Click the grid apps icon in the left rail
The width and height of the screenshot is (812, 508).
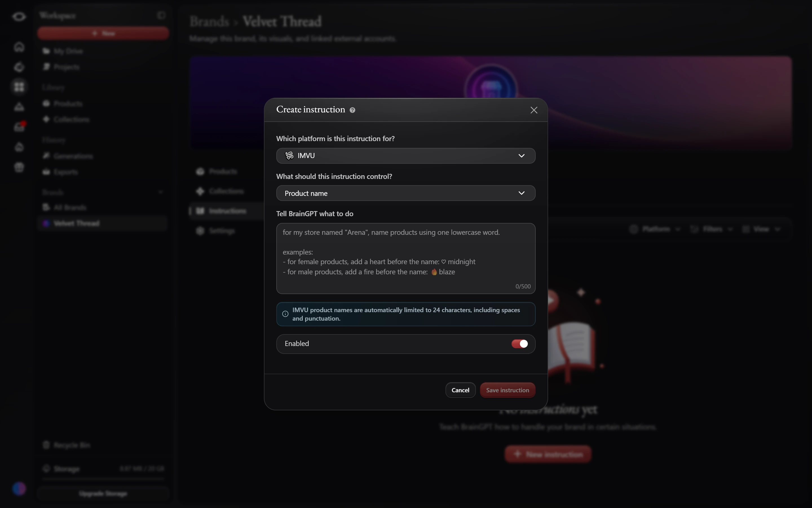(x=19, y=87)
